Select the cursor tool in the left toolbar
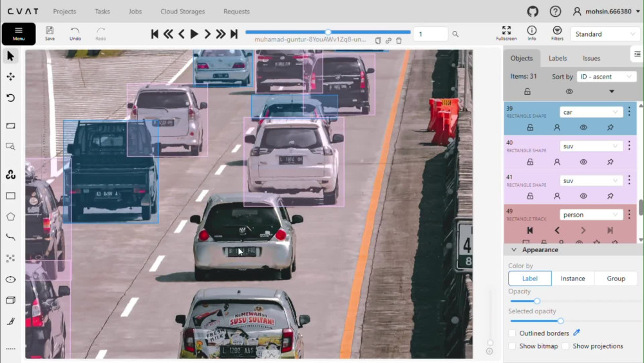Viewport: 644px width, 363px height. coord(11,56)
